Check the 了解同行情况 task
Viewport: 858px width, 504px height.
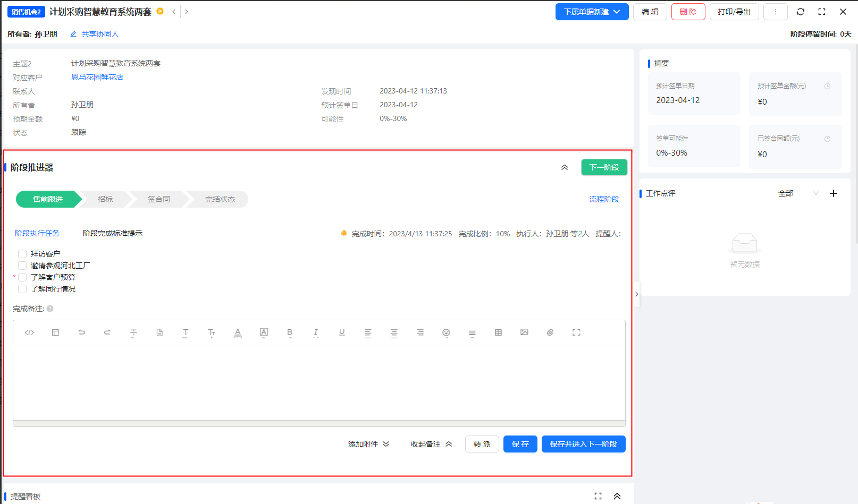point(22,289)
